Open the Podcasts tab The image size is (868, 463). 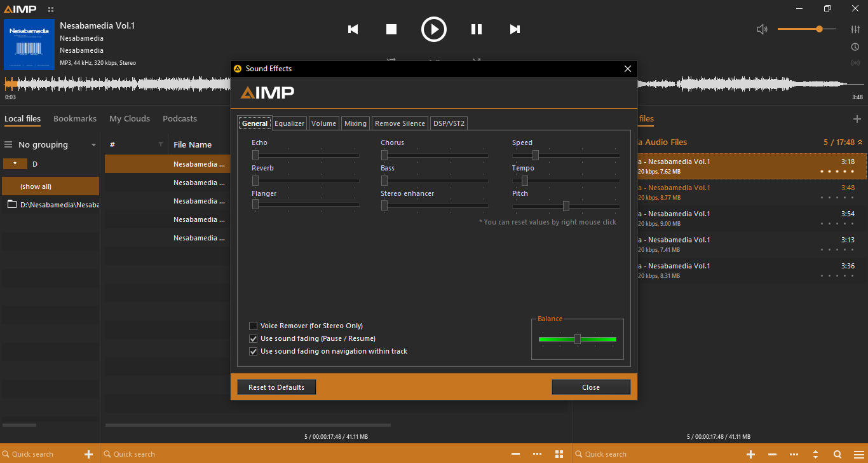coord(180,119)
